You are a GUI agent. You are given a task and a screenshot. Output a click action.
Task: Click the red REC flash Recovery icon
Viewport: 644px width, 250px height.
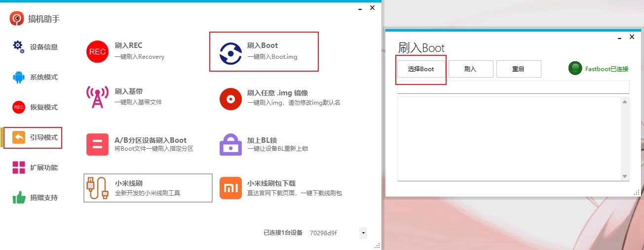tap(97, 51)
